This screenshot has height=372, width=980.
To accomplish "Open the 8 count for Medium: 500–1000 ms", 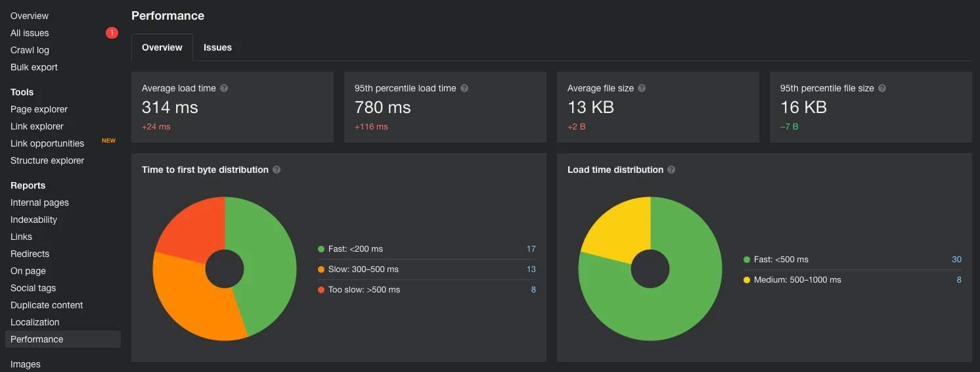I will [959, 280].
